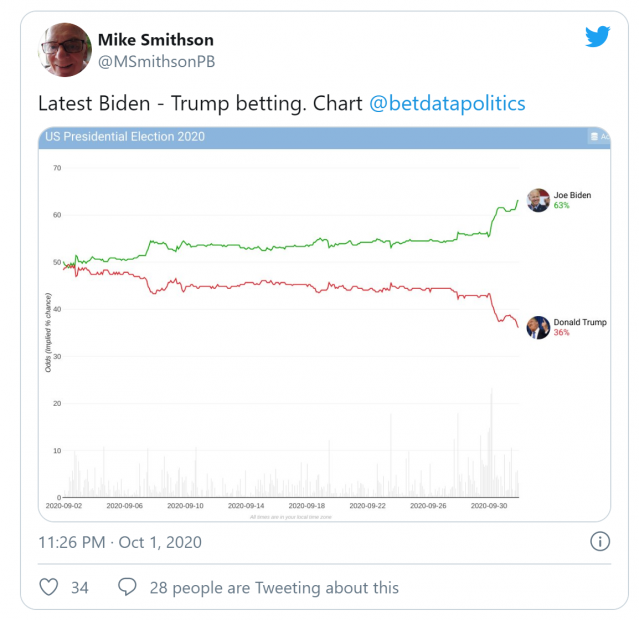Click the US Presidential Election 2020 title
The height and width of the screenshot is (620, 639).
(x=125, y=137)
